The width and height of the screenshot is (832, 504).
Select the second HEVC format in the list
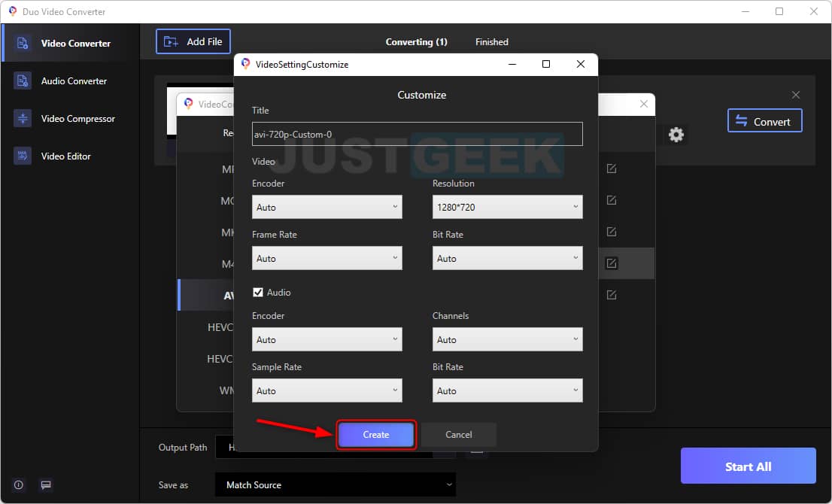click(207, 359)
